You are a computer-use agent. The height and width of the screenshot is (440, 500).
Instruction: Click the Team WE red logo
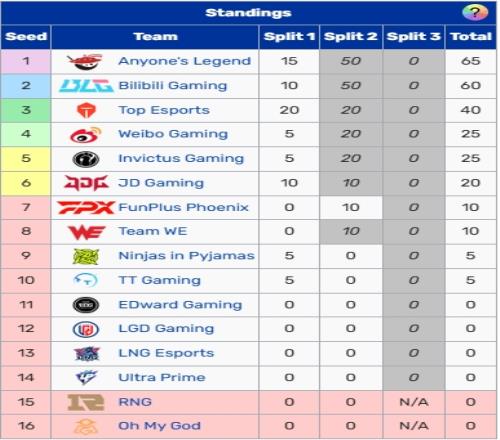pos(86,232)
